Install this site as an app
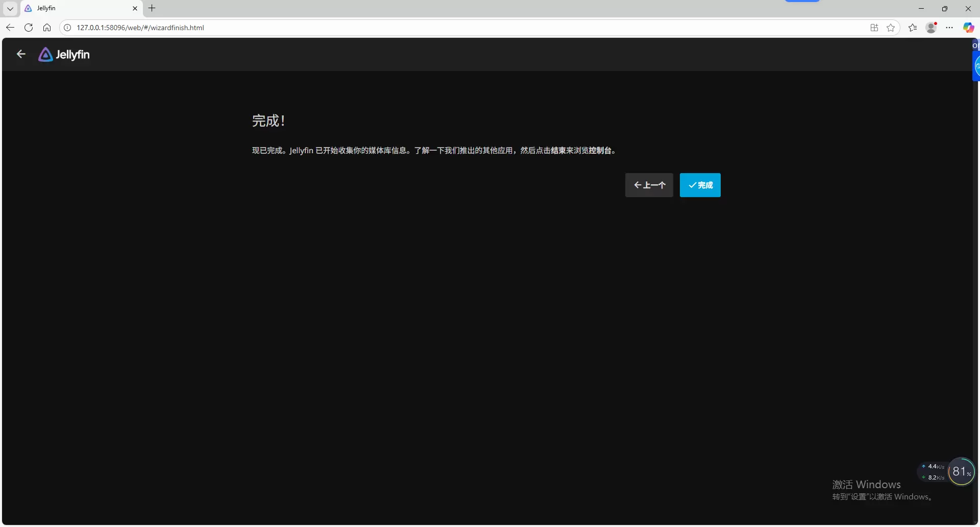 (x=874, y=28)
